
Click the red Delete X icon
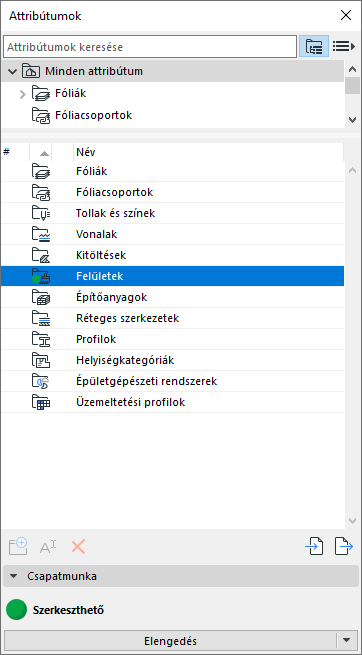click(78, 546)
